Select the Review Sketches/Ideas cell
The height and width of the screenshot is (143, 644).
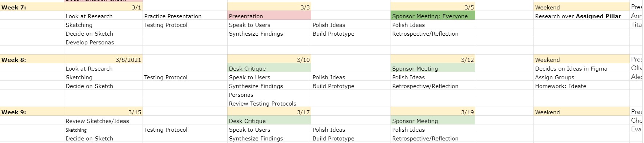pyautogui.click(x=103, y=121)
